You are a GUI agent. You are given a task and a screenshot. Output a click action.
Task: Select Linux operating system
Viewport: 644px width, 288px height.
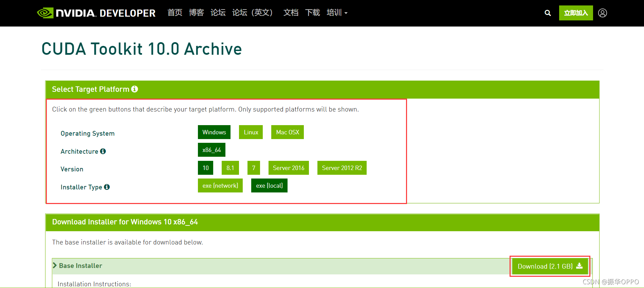[251, 132]
